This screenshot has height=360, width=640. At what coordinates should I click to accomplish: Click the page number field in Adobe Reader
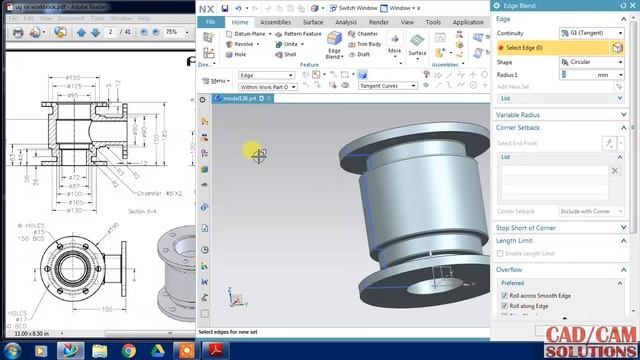[x=110, y=32]
